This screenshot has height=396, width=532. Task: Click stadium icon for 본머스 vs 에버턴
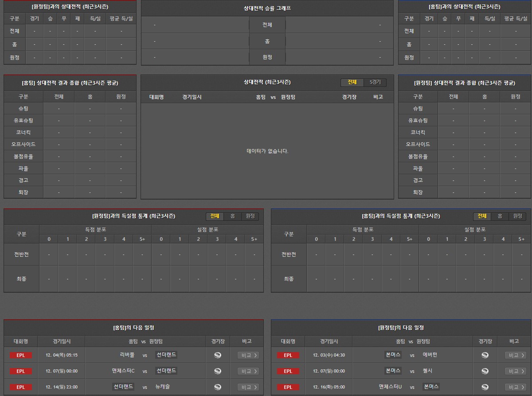point(485,355)
